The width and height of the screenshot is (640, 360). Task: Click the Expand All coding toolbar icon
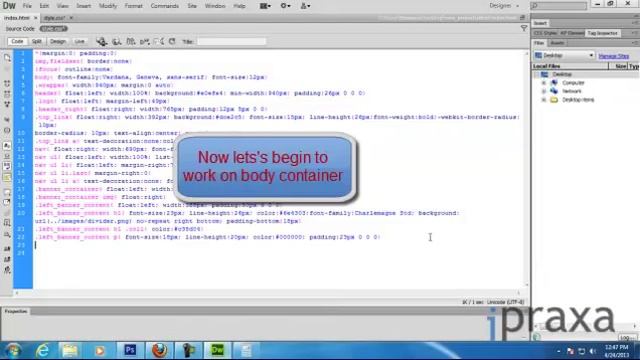(7, 104)
